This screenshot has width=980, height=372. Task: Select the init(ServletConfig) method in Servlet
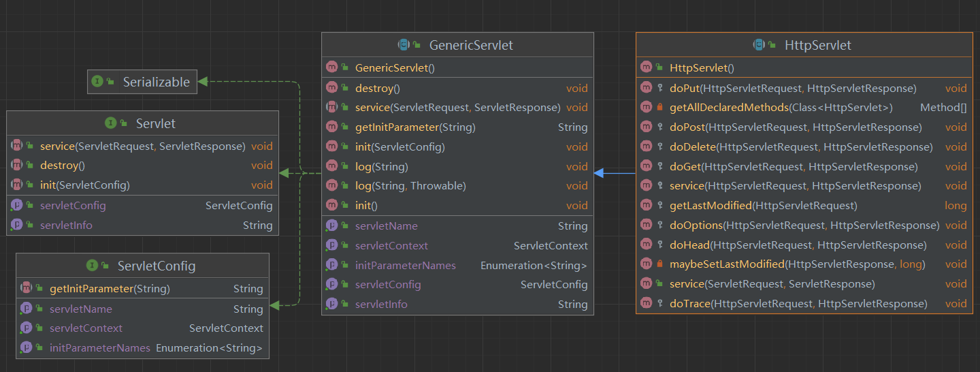84,185
